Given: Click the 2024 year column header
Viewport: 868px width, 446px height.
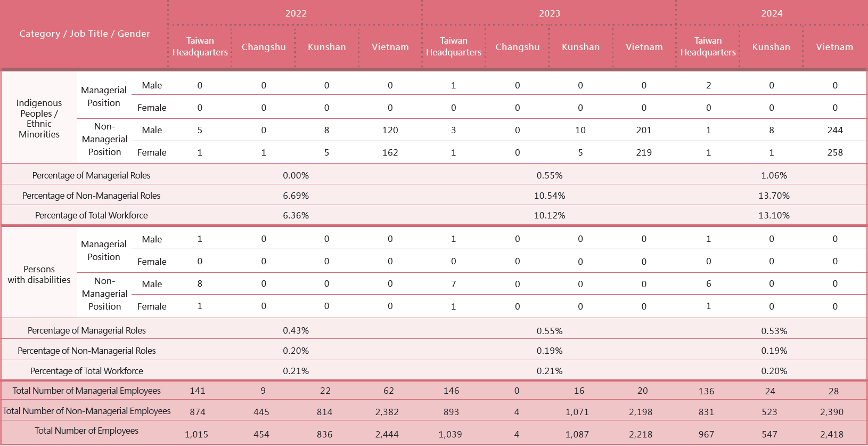Looking at the screenshot, I should pyautogui.click(x=771, y=13).
